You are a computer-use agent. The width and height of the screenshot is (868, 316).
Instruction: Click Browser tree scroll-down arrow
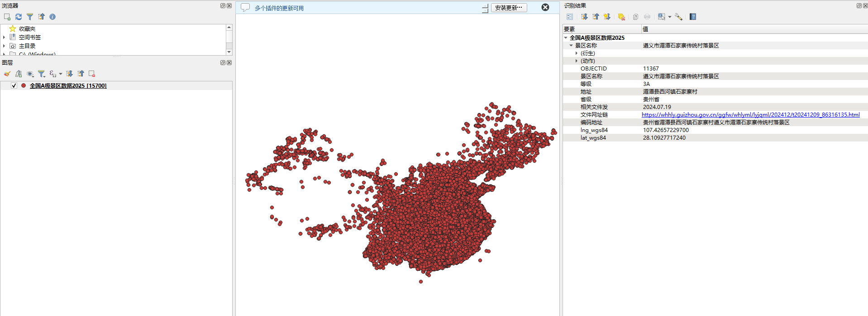click(229, 52)
